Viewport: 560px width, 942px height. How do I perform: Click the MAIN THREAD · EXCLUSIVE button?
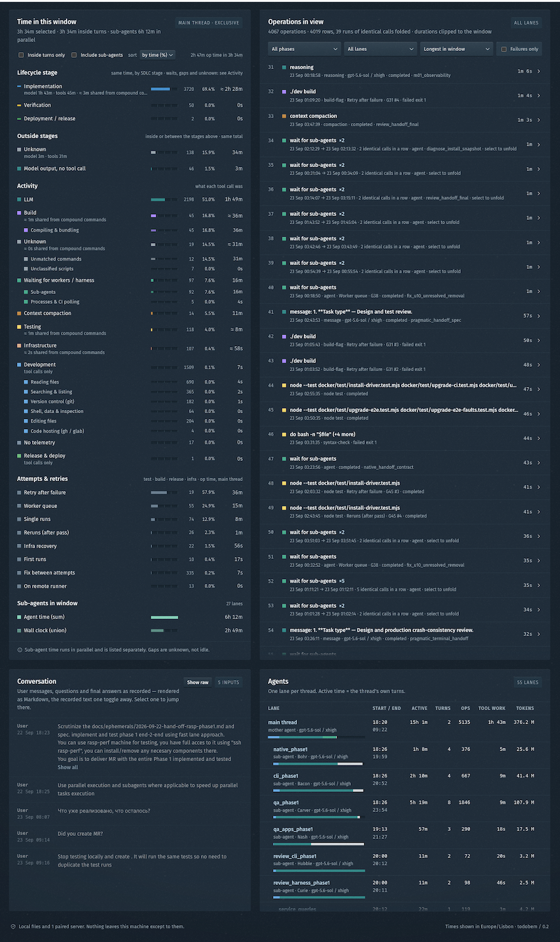click(x=208, y=23)
